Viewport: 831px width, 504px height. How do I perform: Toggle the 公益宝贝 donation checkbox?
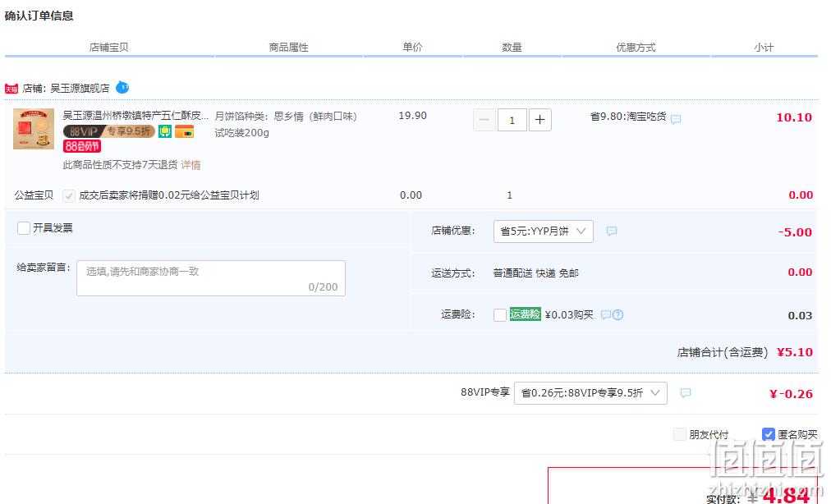(69, 195)
